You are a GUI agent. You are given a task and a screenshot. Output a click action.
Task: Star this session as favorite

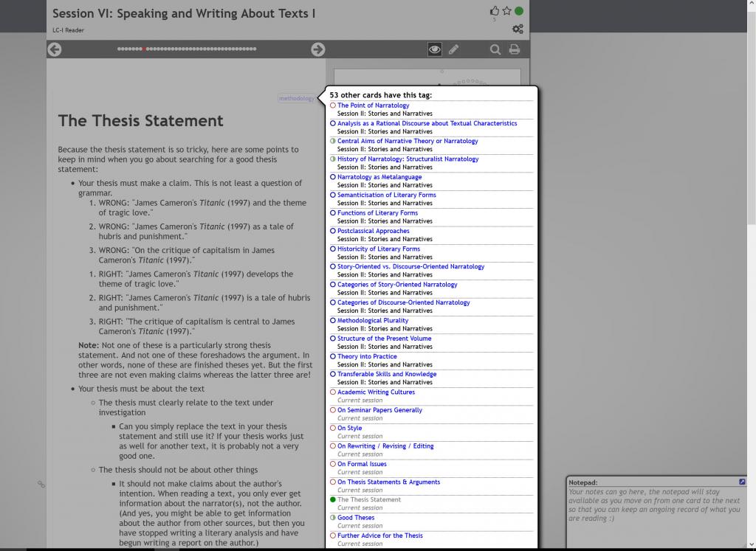[x=506, y=11]
